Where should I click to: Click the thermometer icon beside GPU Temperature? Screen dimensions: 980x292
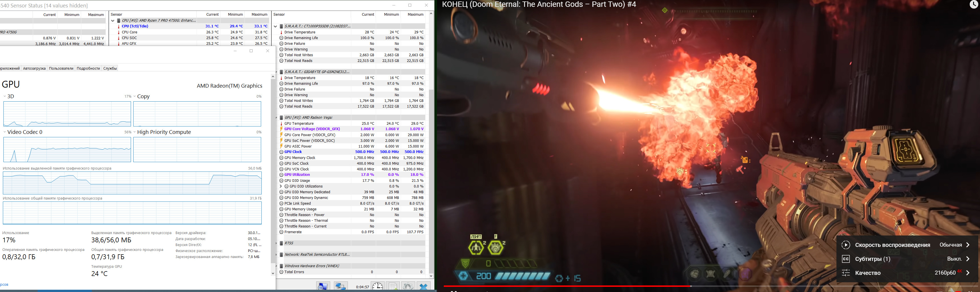[x=281, y=124]
